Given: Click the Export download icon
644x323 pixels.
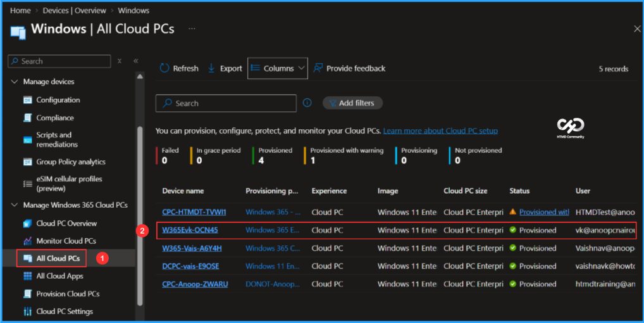Looking at the screenshot, I should pyautogui.click(x=211, y=68).
